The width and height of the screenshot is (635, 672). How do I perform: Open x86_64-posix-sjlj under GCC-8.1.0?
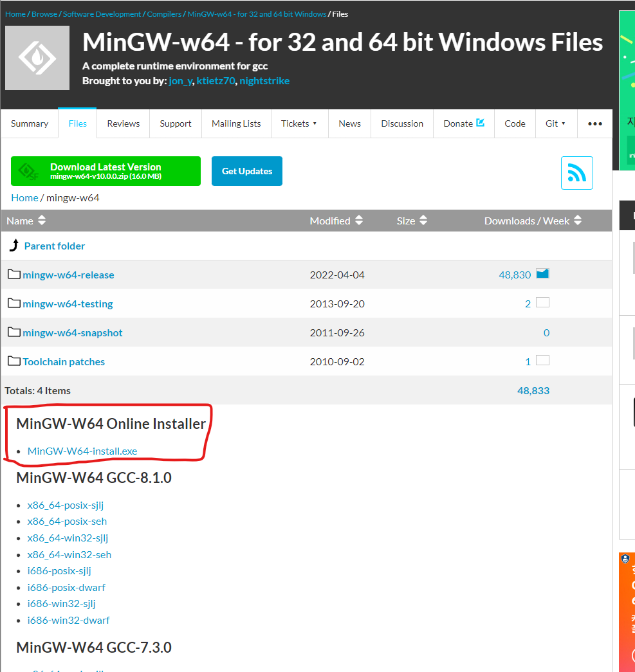(x=65, y=505)
